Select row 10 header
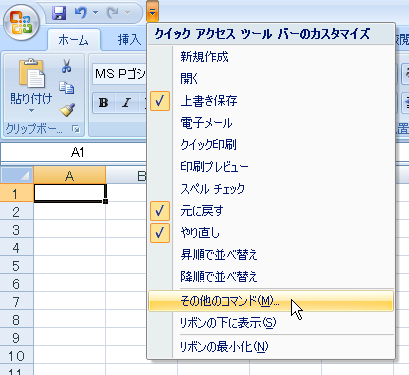This screenshot has height=375, width=409. [x=16, y=355]
